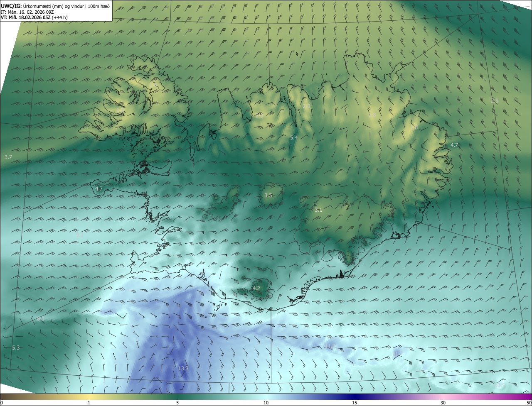
Task: Click the 0 tick on the colour scale
Action: (x=2, y=403)
